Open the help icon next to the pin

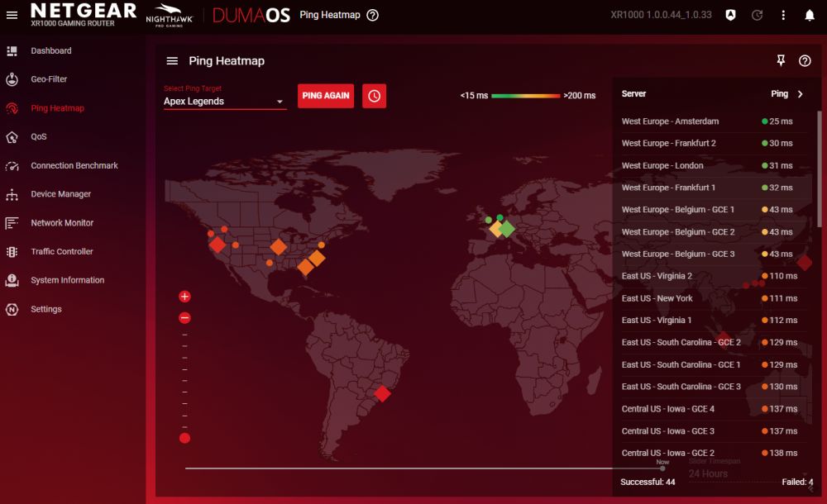click(x=805, y=60)
